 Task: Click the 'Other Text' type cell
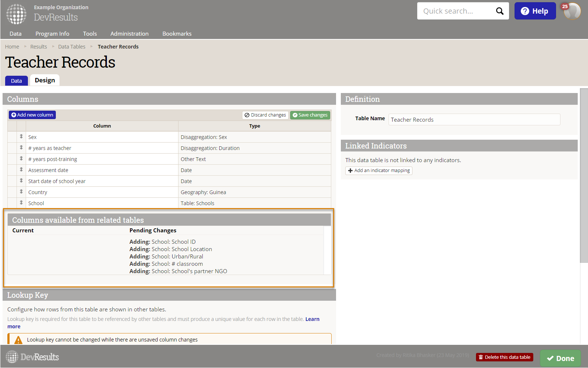(x=255, y=159)
